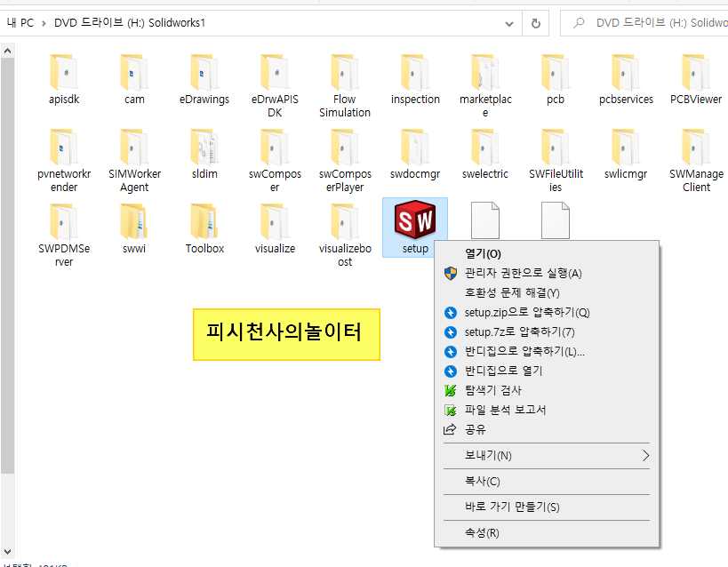This screenshot has height=567, width=728.
Task: Click the 내 PC breadcrumb
Action: coord(20,23)
